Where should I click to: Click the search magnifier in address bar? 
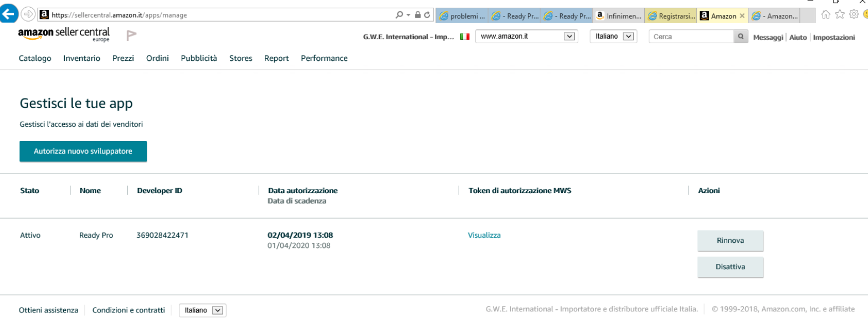click(x=399, y=15)
